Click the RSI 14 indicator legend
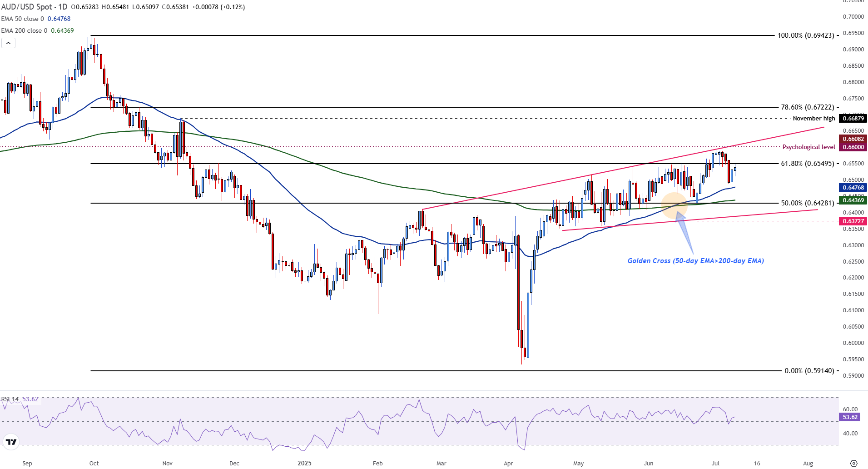Image resolution: width=868 pixels, height=469 pixels. point(10,399)
